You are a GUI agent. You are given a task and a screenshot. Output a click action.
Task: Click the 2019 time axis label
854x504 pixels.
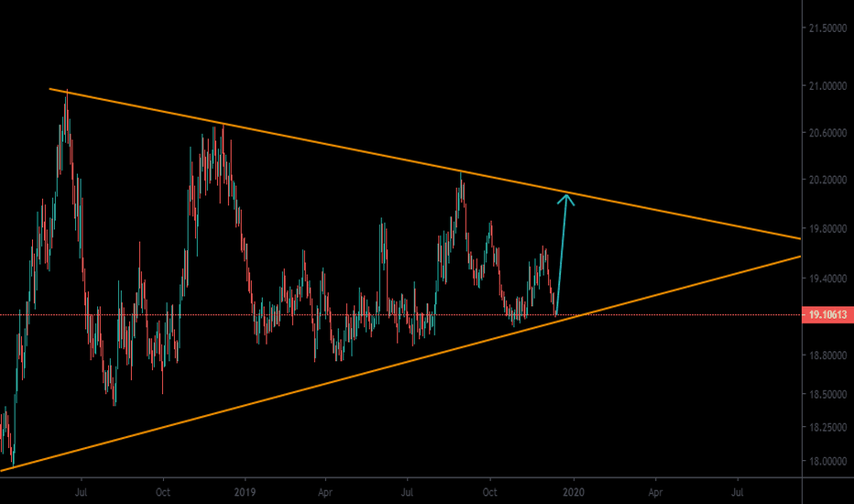point(245,493)
